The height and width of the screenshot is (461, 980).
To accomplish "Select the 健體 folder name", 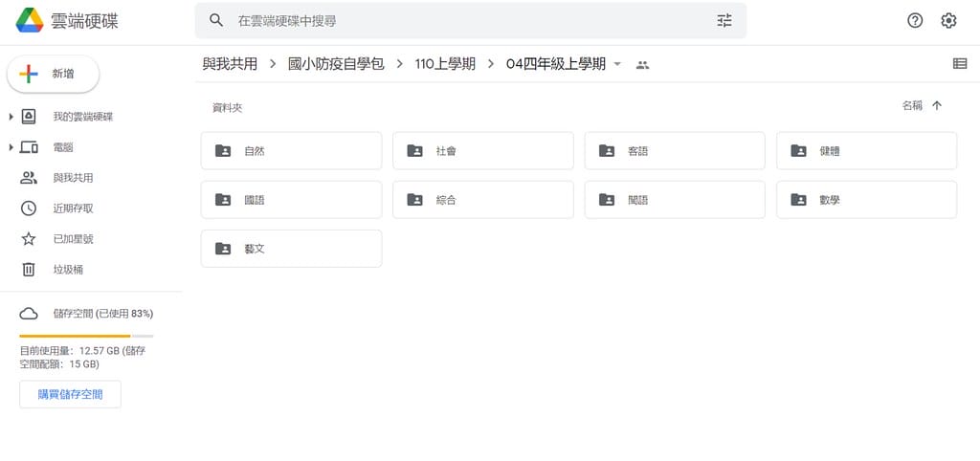I will [830, 150].
